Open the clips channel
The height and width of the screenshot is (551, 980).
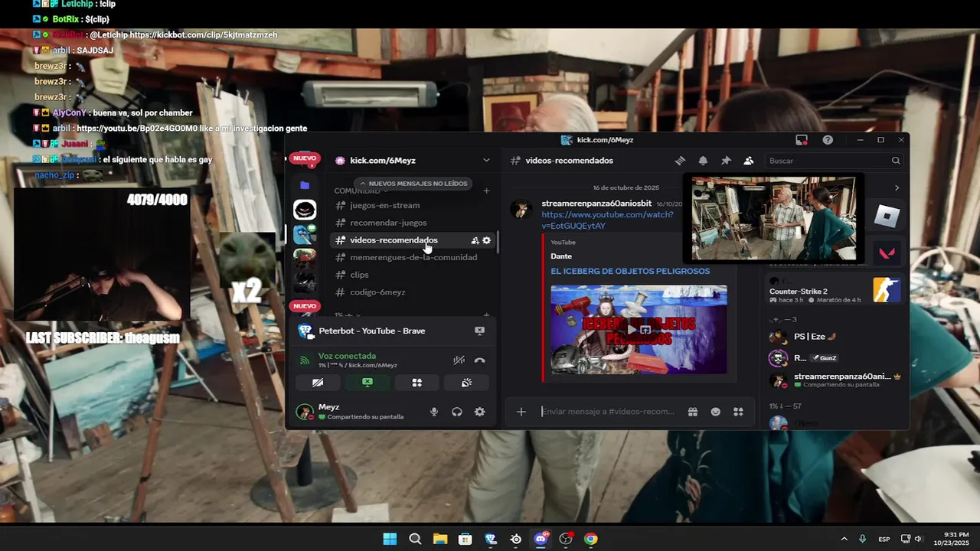[x=413, y=275]
